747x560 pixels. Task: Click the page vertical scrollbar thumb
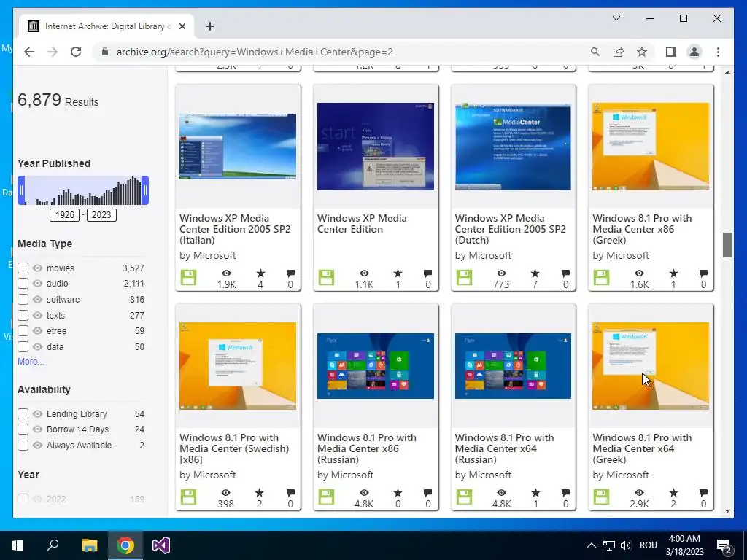point(727,245)
